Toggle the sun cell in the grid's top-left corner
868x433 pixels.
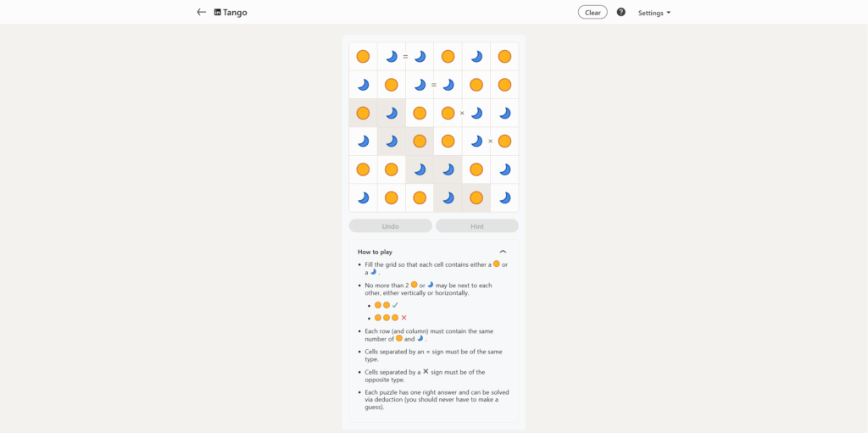(363, 57)
